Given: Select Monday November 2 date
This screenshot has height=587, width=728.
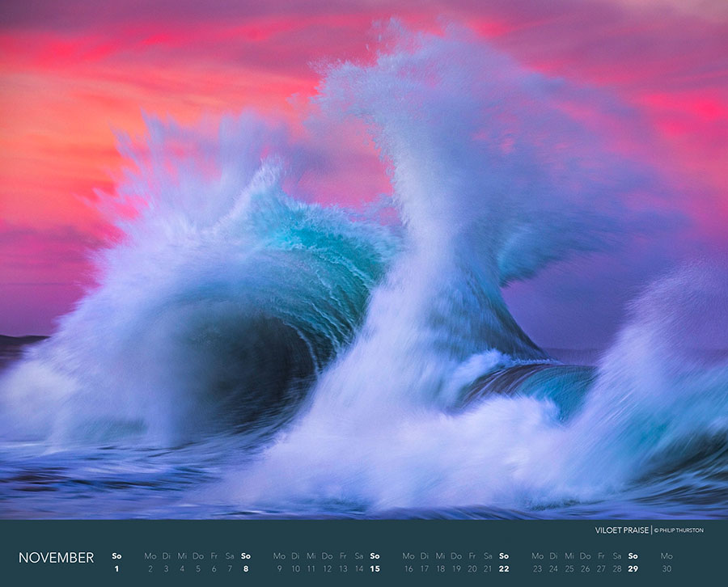Looking at the screenshot, I should click(150, 569).
